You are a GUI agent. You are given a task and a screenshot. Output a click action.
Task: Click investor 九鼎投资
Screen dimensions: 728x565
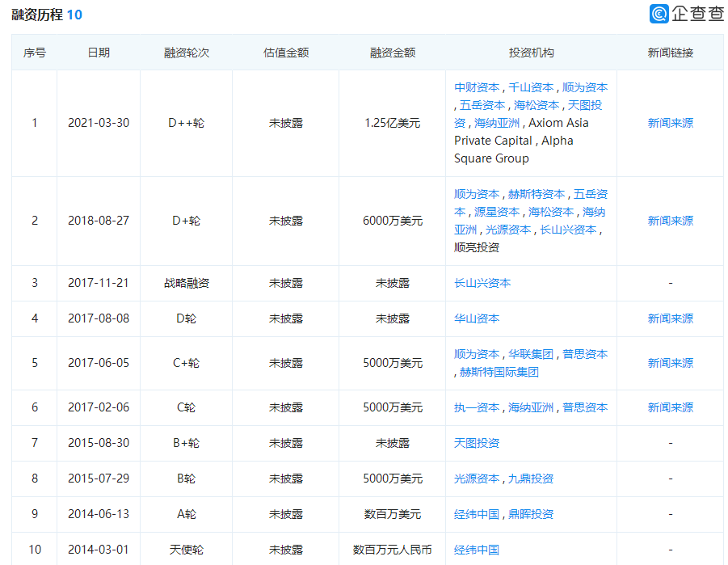531,479
